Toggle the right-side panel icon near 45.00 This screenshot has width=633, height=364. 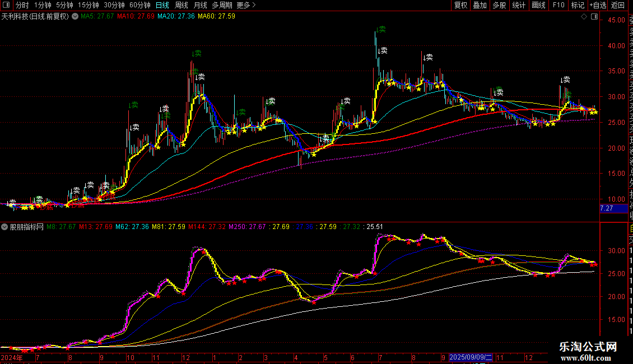[x=594, y=17]
